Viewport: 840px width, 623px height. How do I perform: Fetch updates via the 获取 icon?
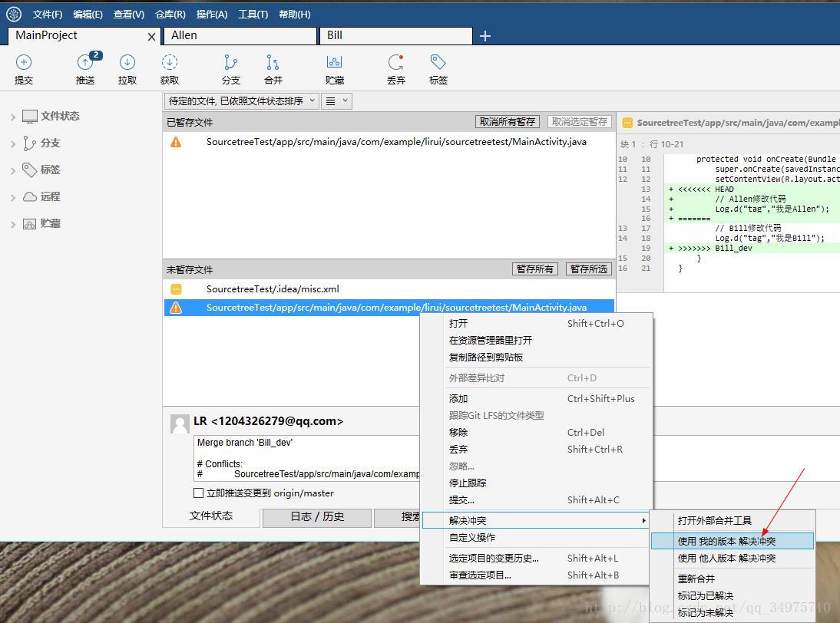tap(169, 68)
